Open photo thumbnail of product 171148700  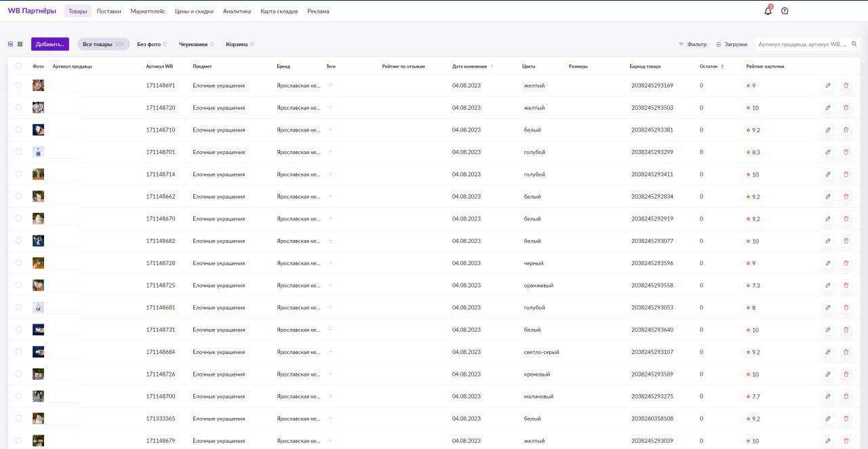pos(38,396)
